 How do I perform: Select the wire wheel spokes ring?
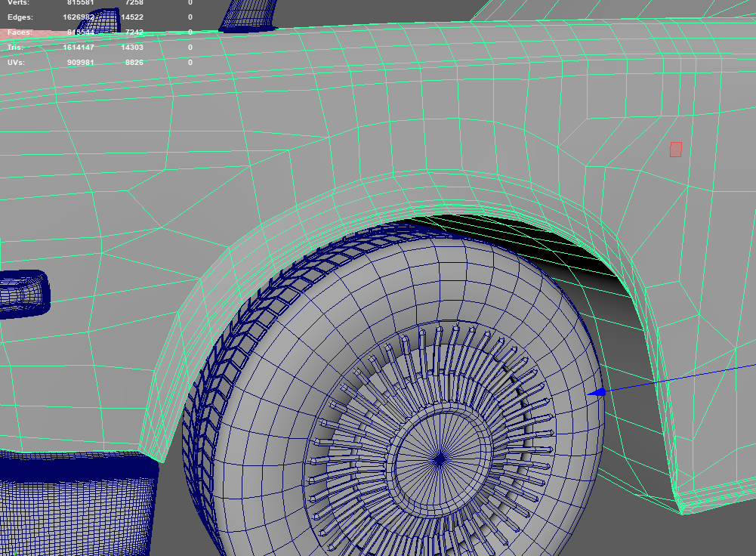tap(429, 434)
